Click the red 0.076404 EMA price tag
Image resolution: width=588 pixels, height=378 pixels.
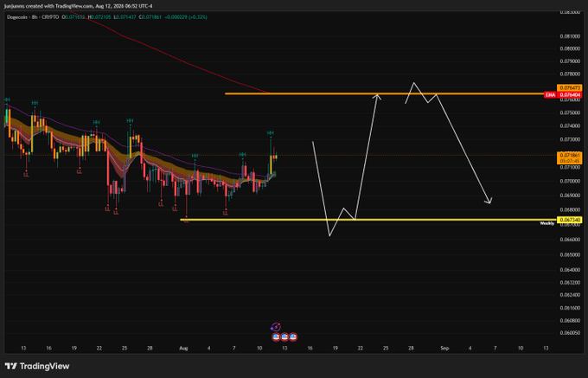(x=570, y=95)
